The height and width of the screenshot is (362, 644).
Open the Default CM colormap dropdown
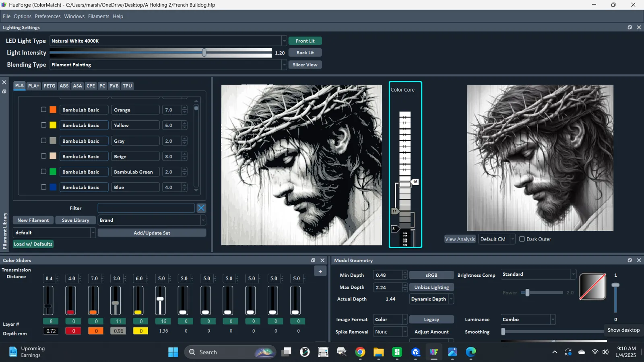click(497, 239)
